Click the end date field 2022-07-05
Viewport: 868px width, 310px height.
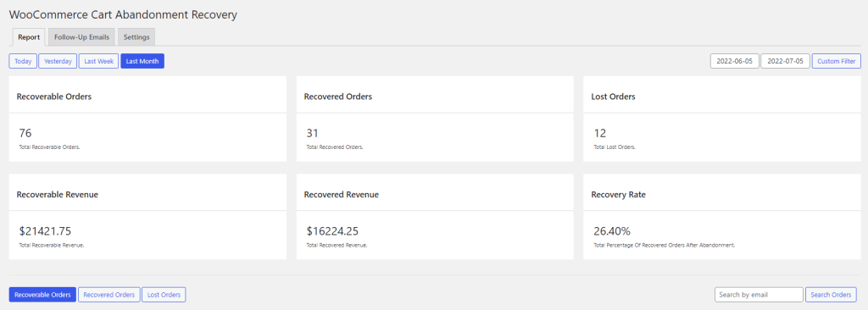pyautogui.click(x=785, y=62)
